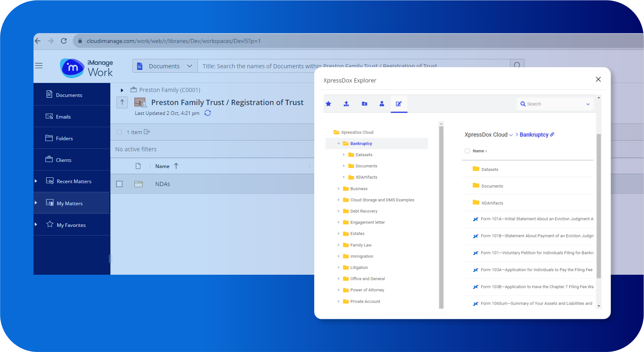The width and height of the screenshot is (644, 352).
Task: Open My Favorites in the sidebar
Action: [71, 225]
